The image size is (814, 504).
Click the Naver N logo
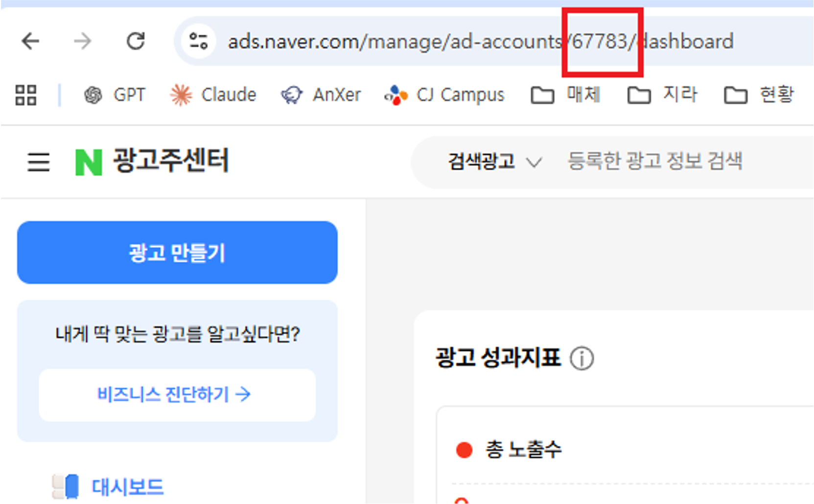click(89, 162)
